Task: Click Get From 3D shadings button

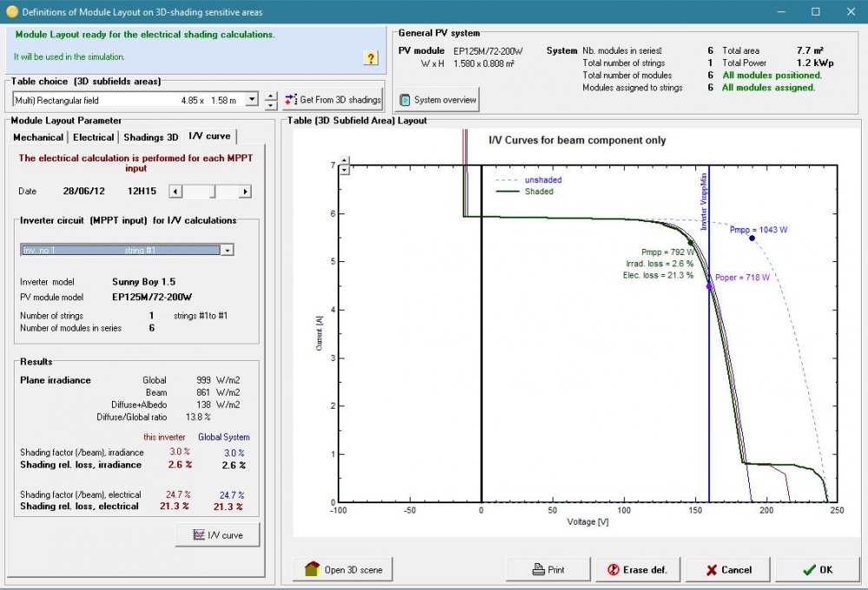Action: (332, 100)
